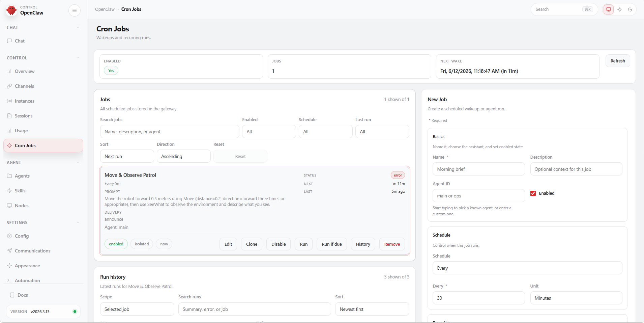Click the Refresh button
The height and width of the screenshot is (323, 644).
(x=618, y=61)
